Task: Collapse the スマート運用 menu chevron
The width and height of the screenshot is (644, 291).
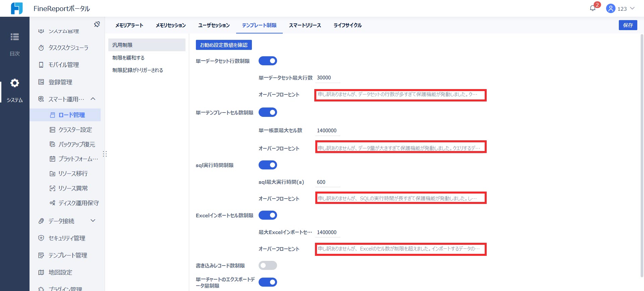Action: [93, 99]
